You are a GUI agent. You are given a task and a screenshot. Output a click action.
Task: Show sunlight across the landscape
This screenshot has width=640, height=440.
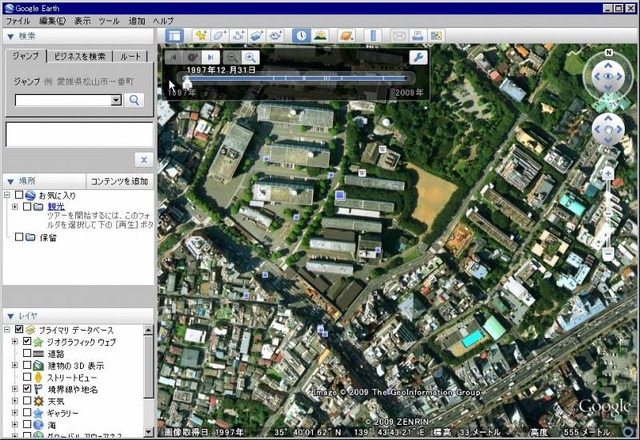[320, 36]
